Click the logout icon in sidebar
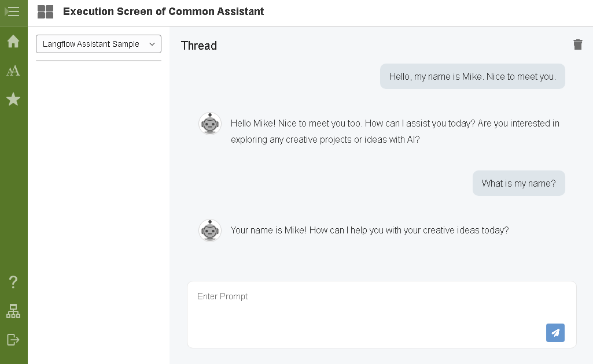Image resolution: width=593 pixels, height=364 pixels. 13,340
